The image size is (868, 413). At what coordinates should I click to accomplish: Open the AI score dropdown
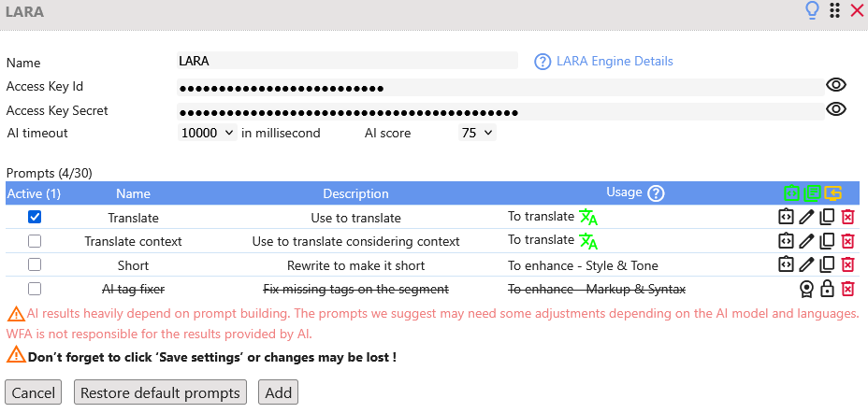[x=477, y=134]
